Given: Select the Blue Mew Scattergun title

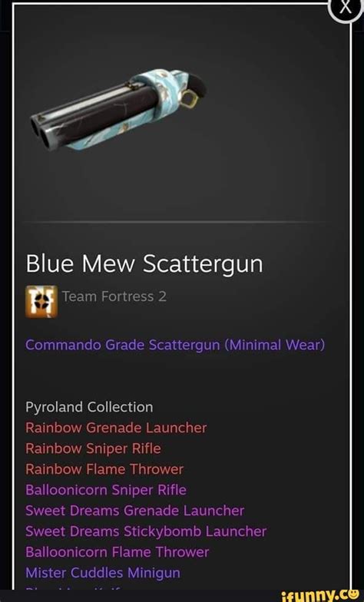Looking at the screenshot, I should pyautogui.click(x=144, y=264).
